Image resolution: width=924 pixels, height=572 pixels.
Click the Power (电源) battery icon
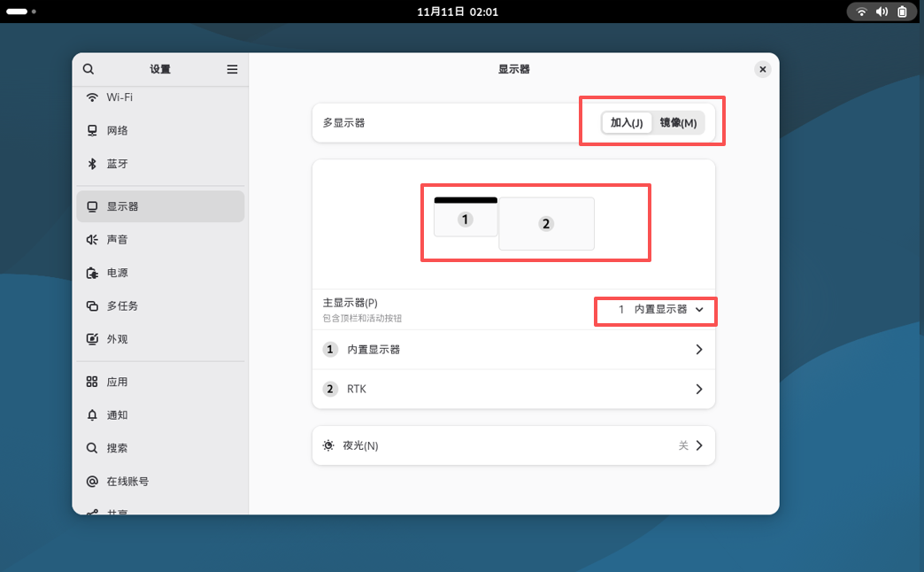(92, 273)
